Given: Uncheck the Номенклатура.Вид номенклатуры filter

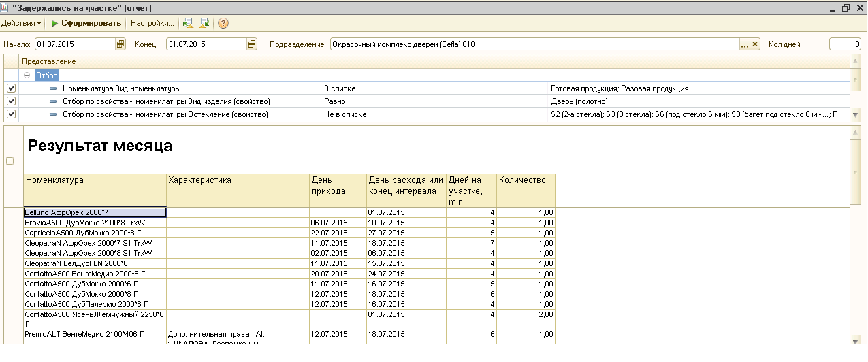Looking at the screenshot, I should pyautogui.click(x=11, y=88).
